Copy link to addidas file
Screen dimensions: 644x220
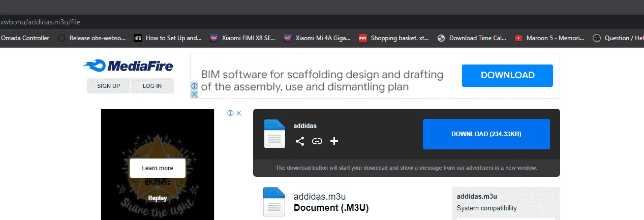pos(317,141)
